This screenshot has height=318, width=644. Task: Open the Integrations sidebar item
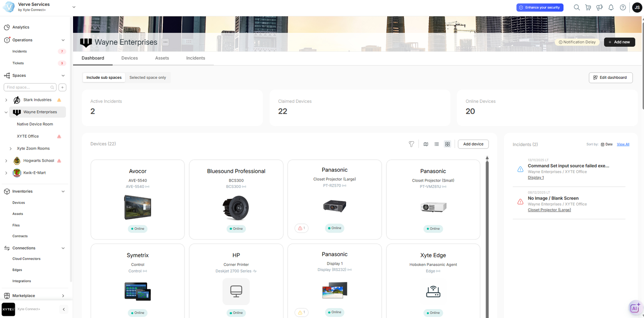pyautogui.click(x=22, y=281)
